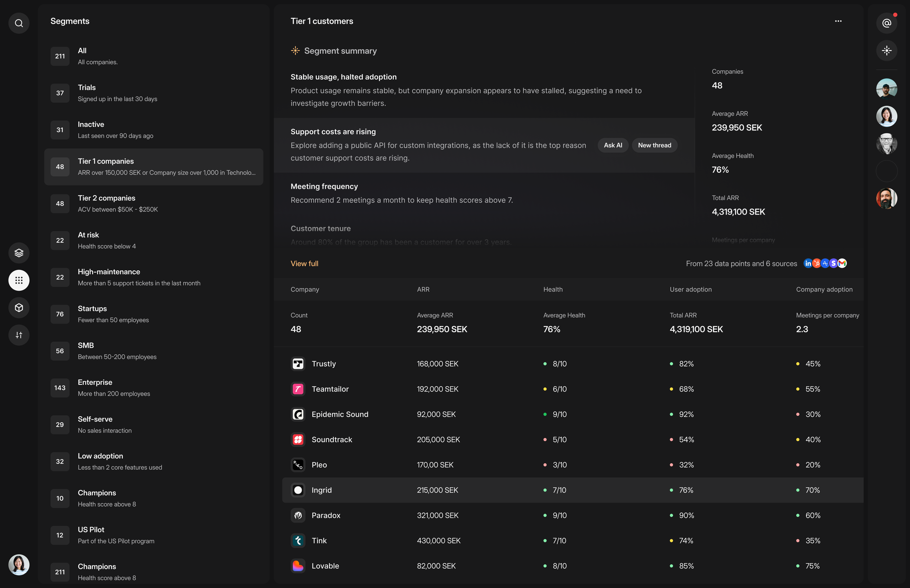The width and height of the screenshot is (910, 588).
Task: Click the LinkedIn source icon
Action: pos(808,263)
